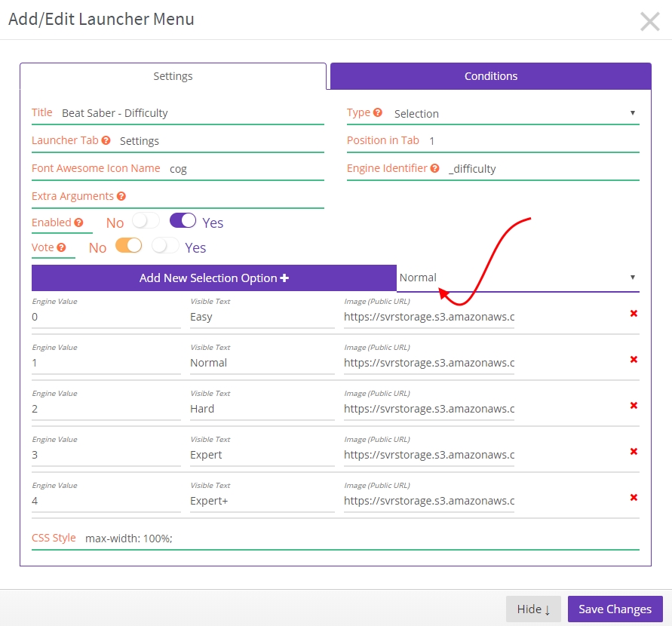Open the help icon next to Type
The height and width of the screenshot is (626, 672).
(378, 112)
